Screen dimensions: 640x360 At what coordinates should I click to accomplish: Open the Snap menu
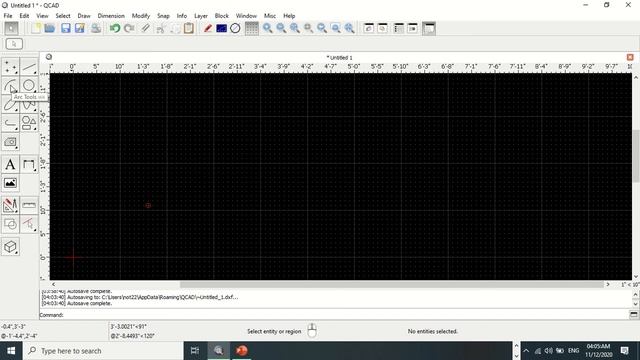click(x=163, y=16)
